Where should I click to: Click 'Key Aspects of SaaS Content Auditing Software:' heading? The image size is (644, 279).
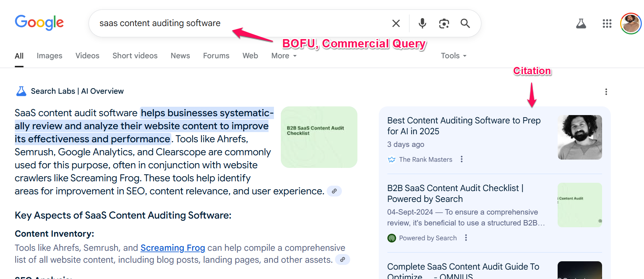123,215
